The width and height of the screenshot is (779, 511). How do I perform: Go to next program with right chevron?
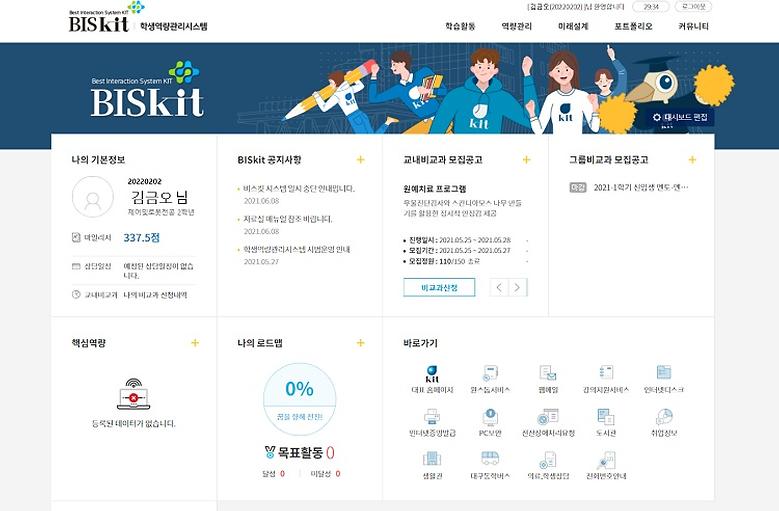(518, 288)
